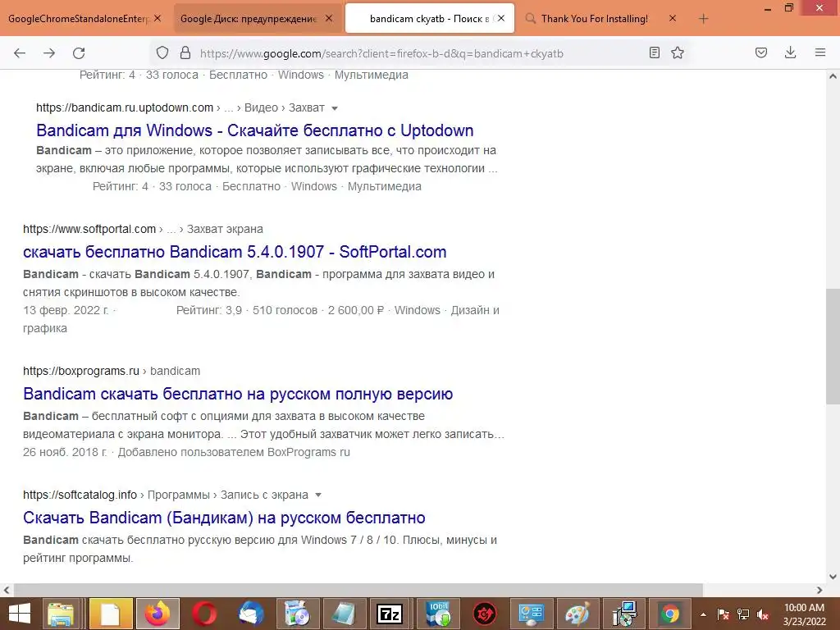840x630 pixels.
Task: Open Bandicam для Windows Uptodown result
Action: [x=255, y=130]
